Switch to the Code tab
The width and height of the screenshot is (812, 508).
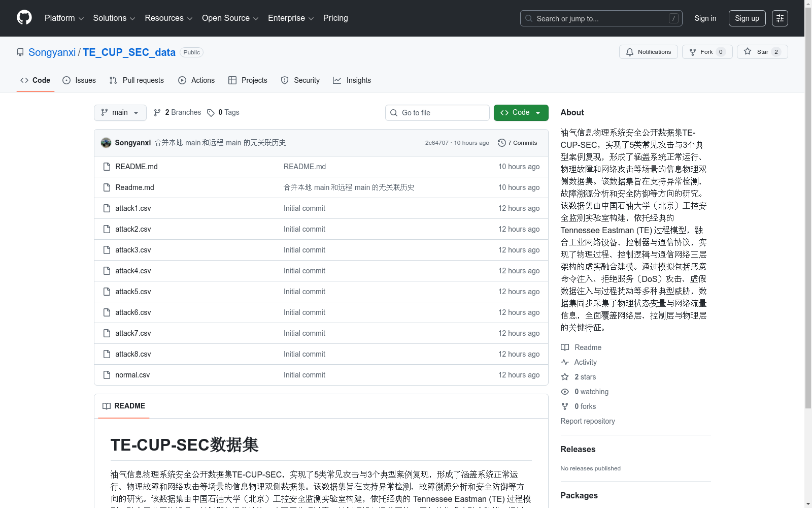pos(36,80)
